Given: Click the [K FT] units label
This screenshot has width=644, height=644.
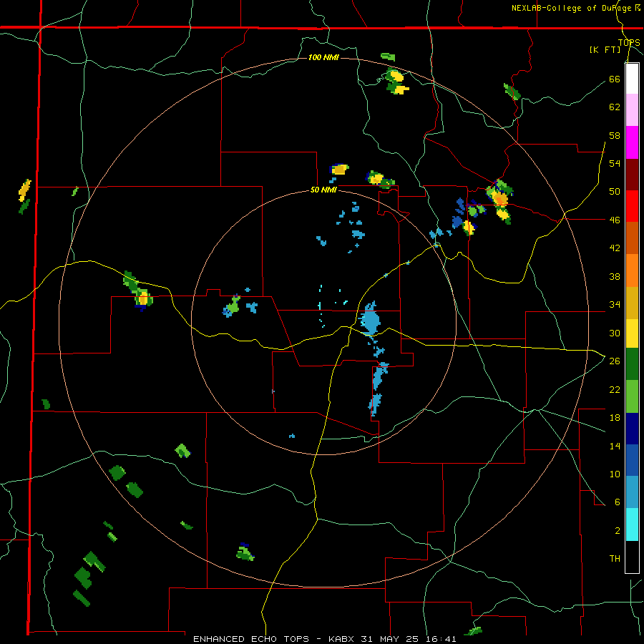Looking at the screenshot, I should (605, 50).
